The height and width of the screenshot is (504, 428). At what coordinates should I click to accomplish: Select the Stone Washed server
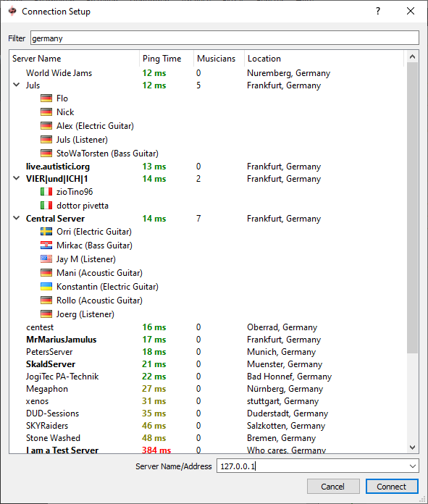tap(206, 438)
